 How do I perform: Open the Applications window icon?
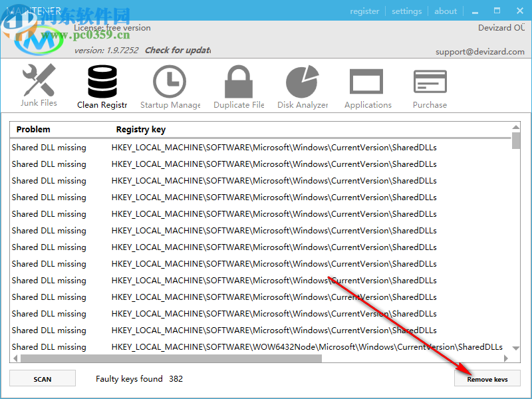click(x=366, y=81)
